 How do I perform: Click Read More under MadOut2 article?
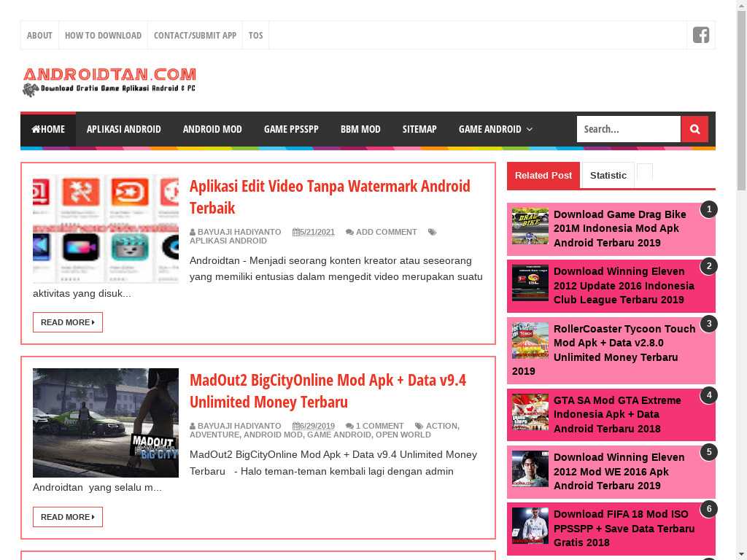tap(67, 517)
